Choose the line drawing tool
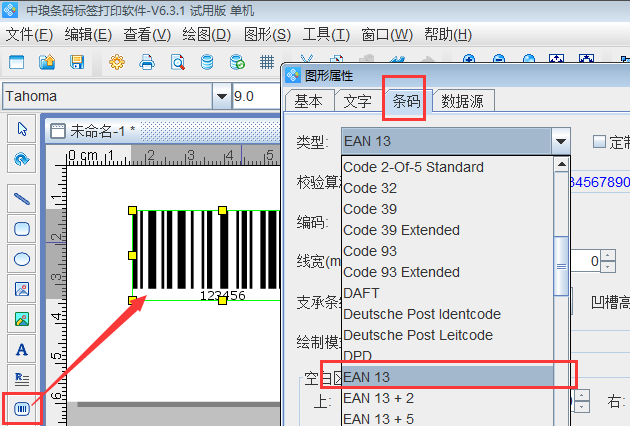The image size is (630, 426). click(x=22, y=198)
